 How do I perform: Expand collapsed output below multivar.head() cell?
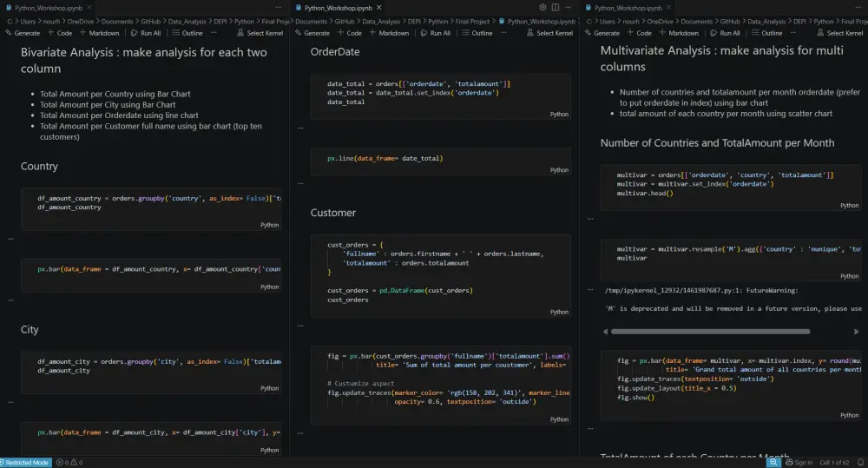tap(590, 219)
